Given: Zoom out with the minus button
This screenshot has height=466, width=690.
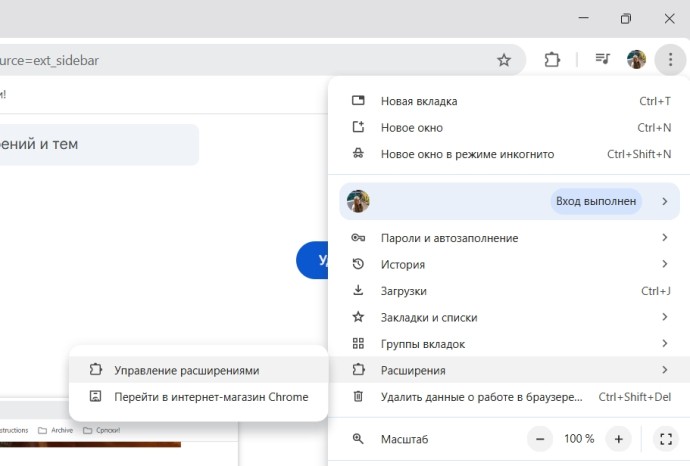Looking at the screenshot, I should [x=541, y=439].
